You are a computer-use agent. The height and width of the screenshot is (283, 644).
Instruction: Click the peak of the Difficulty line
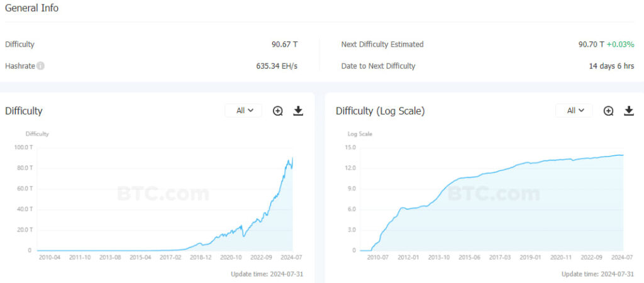pos(292,158)
